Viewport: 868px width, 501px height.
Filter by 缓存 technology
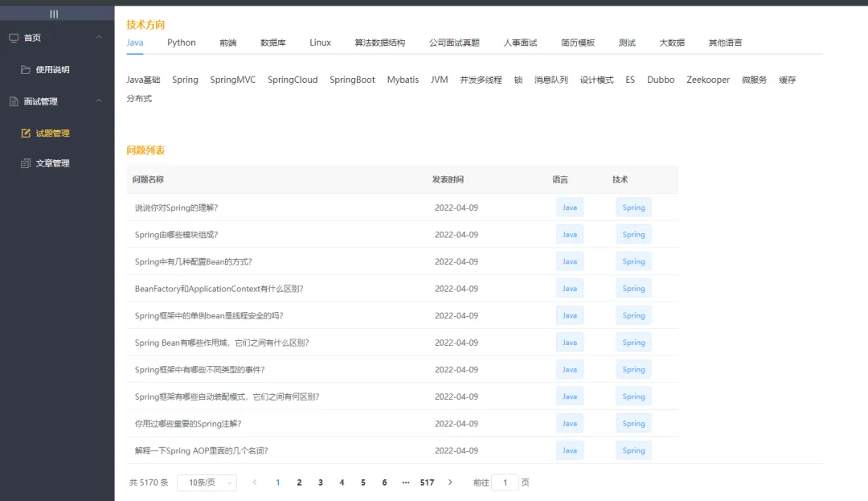click(787, 80)
